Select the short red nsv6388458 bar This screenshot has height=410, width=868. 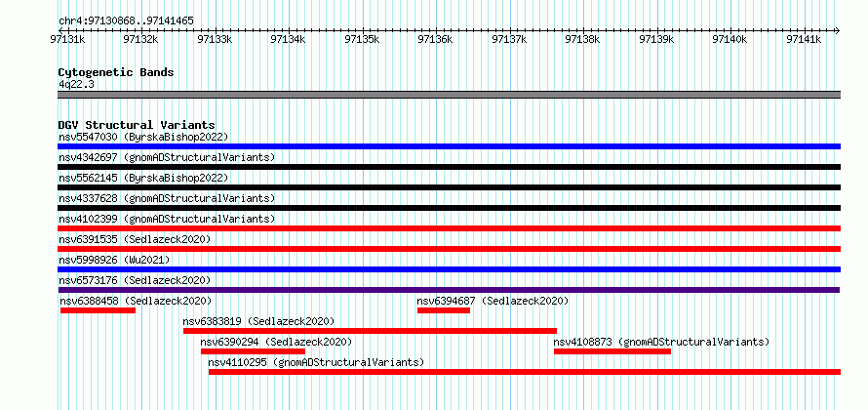point(98,310)
